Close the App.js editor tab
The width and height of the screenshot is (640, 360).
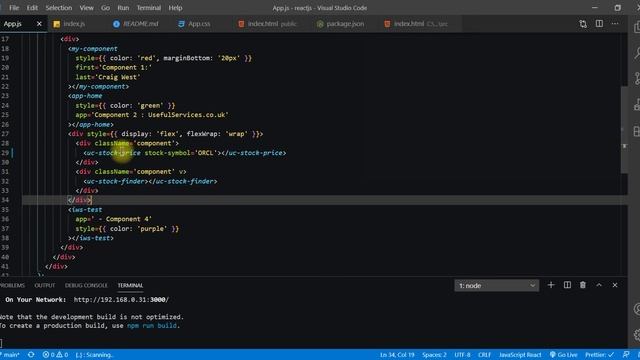(x=39, y=24)
